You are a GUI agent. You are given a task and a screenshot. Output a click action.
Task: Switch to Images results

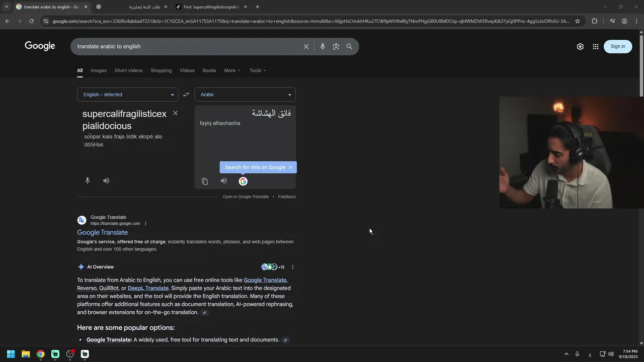click(99, 70)
